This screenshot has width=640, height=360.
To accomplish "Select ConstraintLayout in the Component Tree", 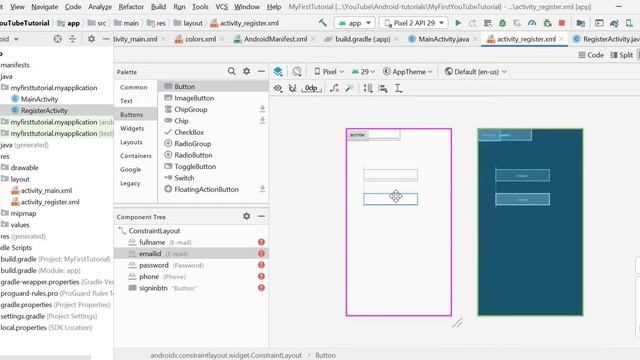I will click(x=154, y=231).
